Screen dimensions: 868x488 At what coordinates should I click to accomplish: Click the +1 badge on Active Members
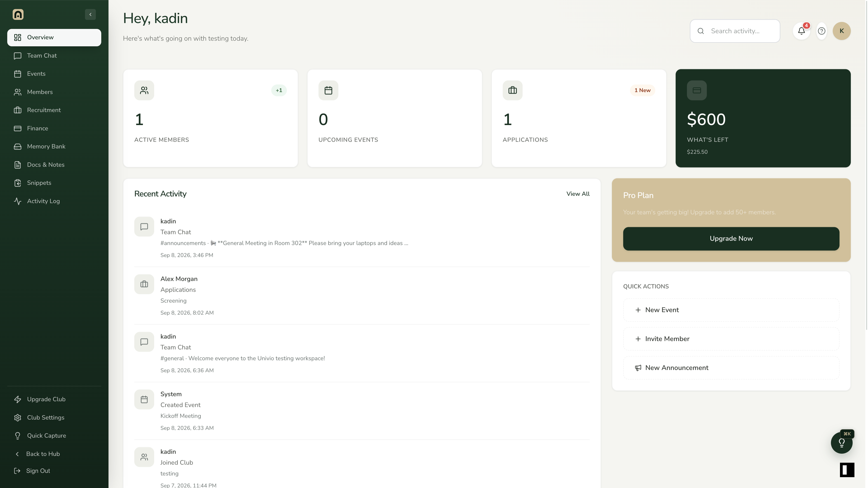tap(279, 90)
